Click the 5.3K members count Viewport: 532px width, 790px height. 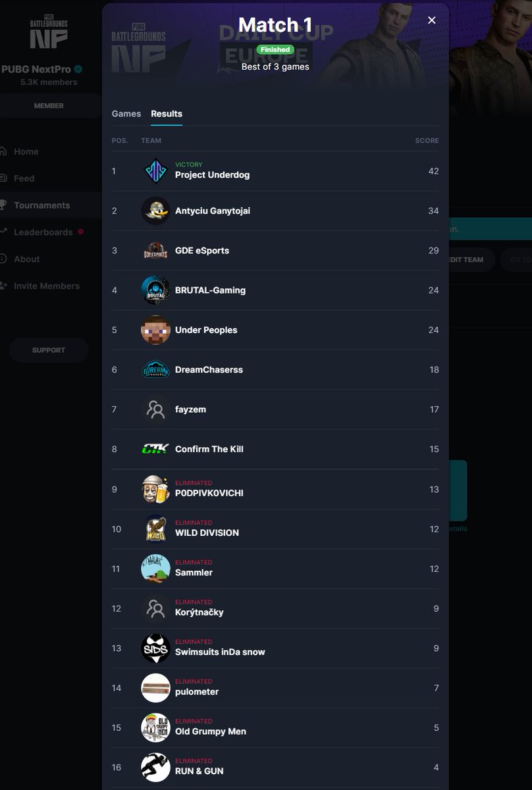(x=49, y=82)
